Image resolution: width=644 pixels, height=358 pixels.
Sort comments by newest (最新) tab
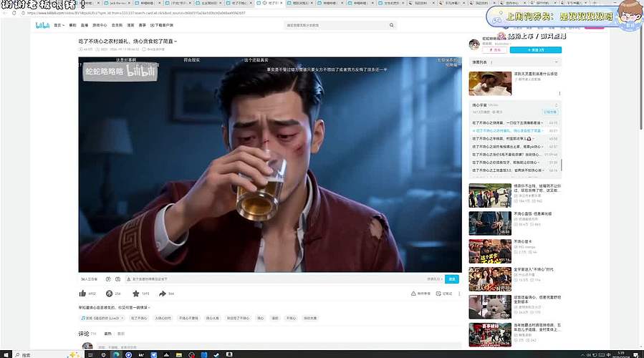tap(121, 334)
